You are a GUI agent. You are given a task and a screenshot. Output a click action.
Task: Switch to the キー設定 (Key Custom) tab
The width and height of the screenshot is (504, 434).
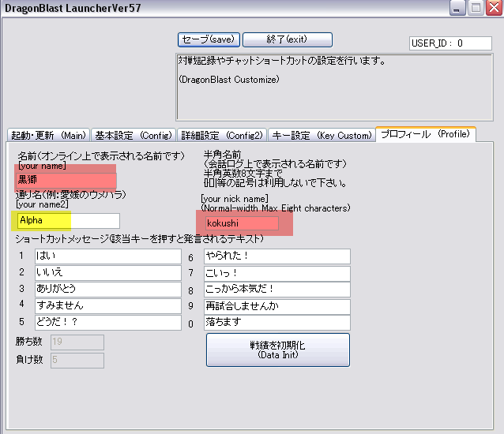point(322,135)
